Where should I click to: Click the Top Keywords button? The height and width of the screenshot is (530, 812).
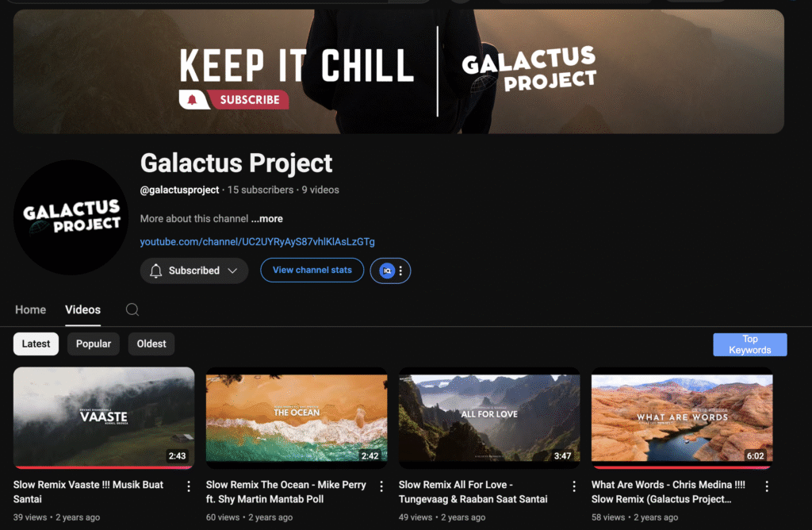click(x=750, y=344)
